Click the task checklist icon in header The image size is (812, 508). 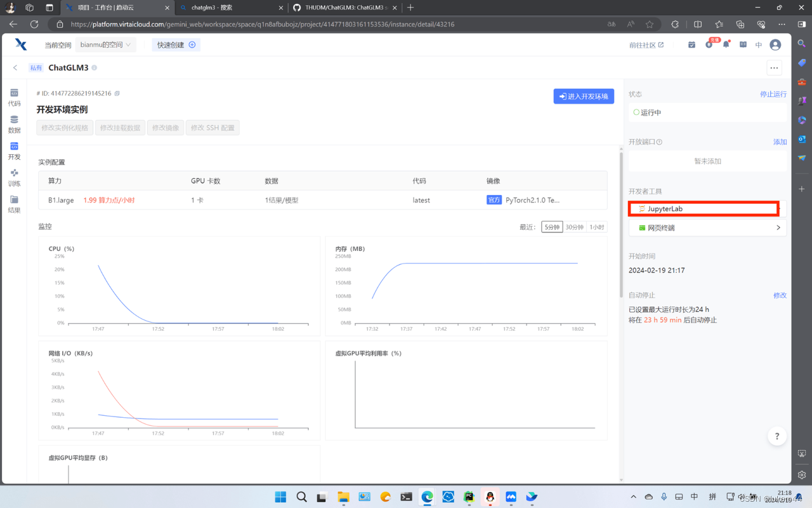pos(691,45)
